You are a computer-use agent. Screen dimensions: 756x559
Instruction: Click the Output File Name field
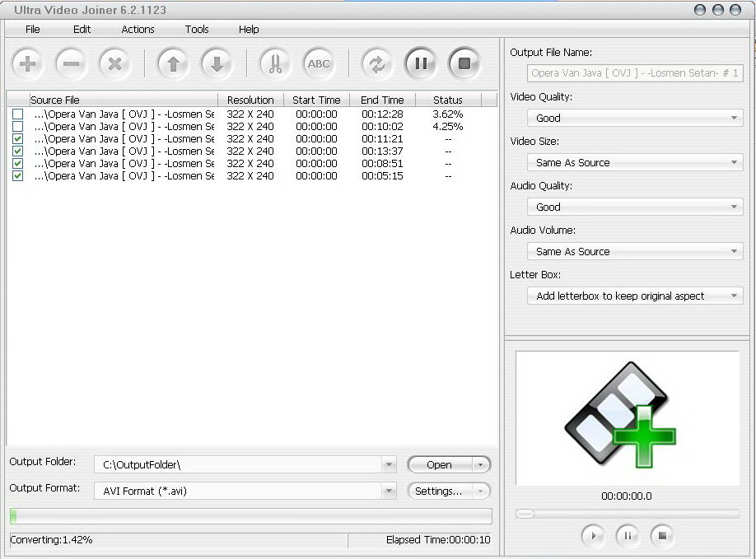(x=635, y=73)
